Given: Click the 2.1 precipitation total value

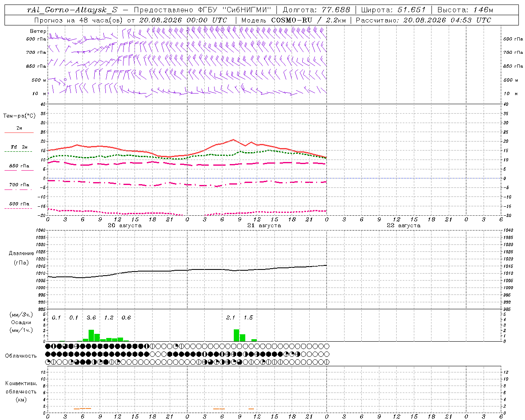Looking at the screenshot, I should 231,317.
